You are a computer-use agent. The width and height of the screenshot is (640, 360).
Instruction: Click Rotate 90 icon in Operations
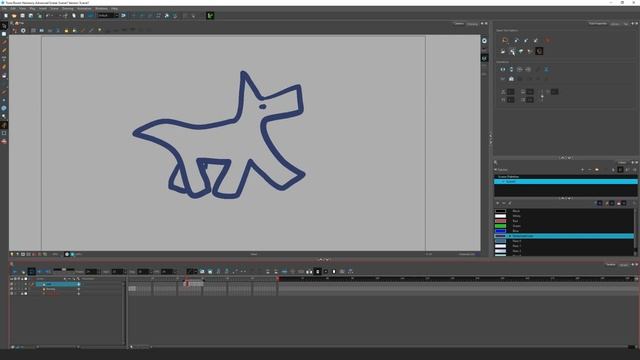(x=520, y=69)
